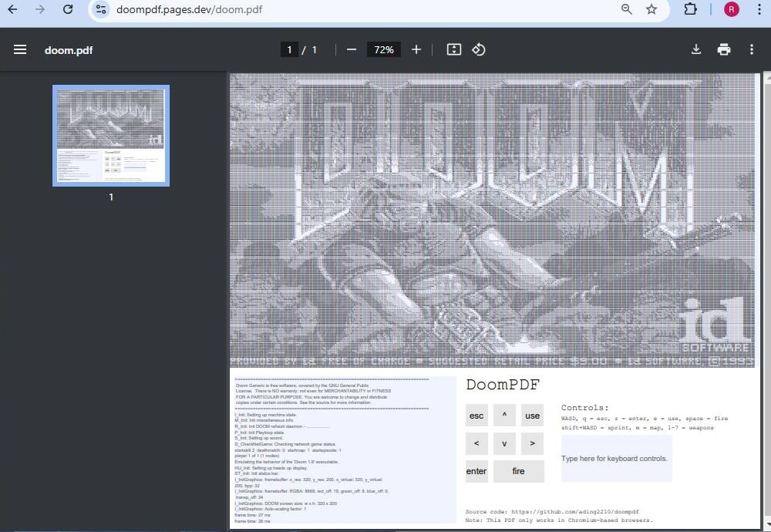Viewport: 771px width, 532px height.
Task: Click the 'Controls:' label text
Action: pos(584,408)
